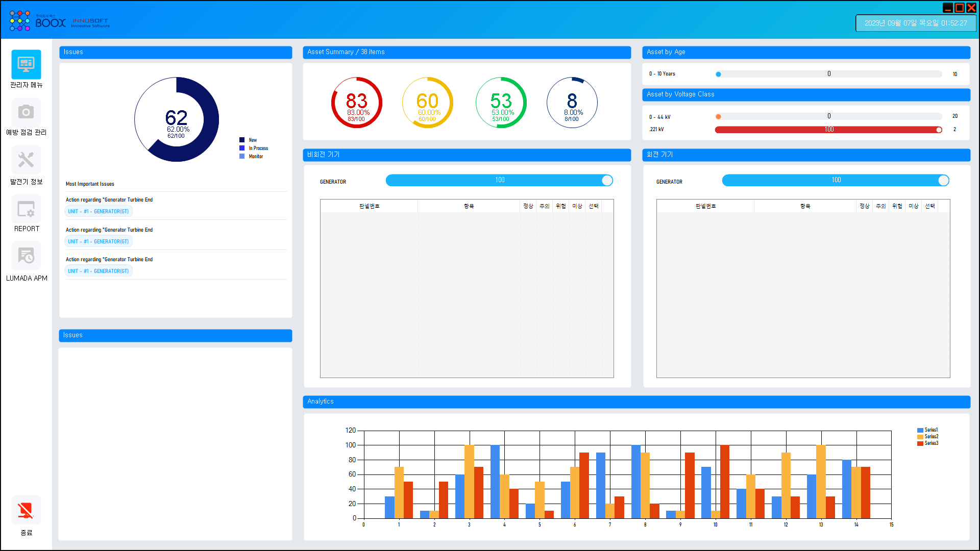
Task: Click third UNIT - #1 - GENERATOR(GT) link
Action: pyautogui.click(x=99, y=271)
